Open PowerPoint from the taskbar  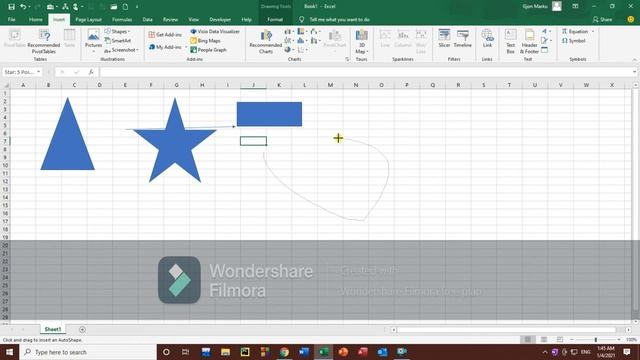pyautogui.click(x=343, y=352)
